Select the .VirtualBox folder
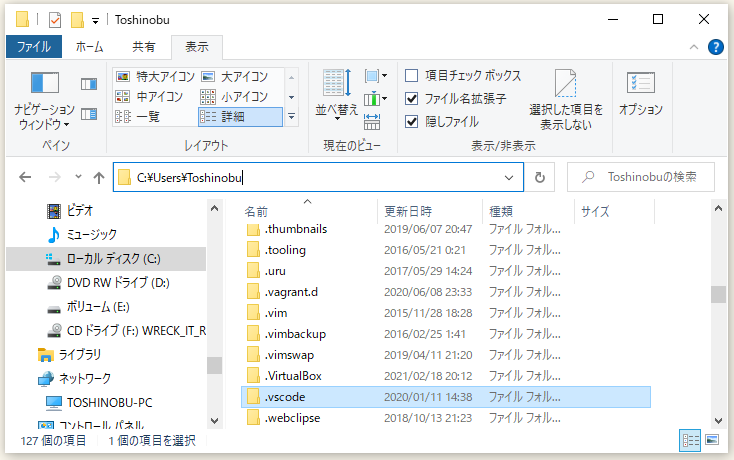 coord(284,376)
